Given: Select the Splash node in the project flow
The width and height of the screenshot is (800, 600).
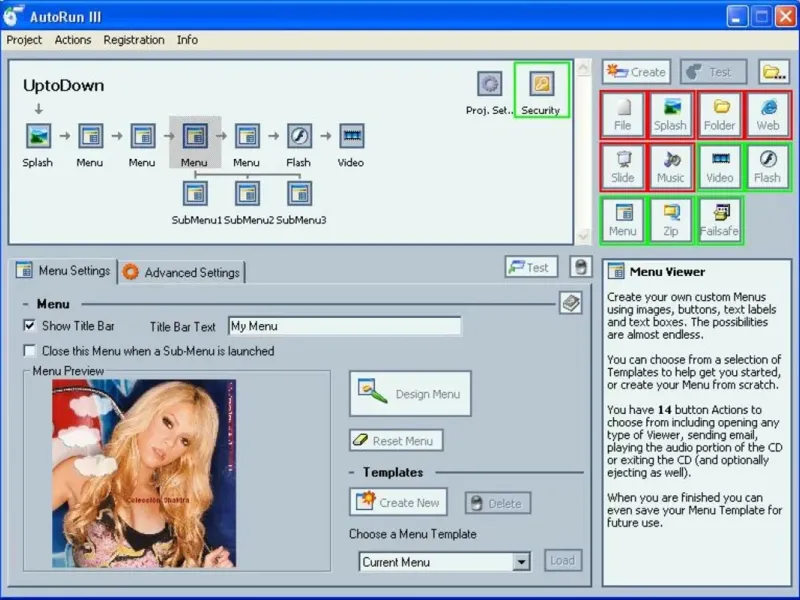Looking at the screenshot, I should 38,136.
